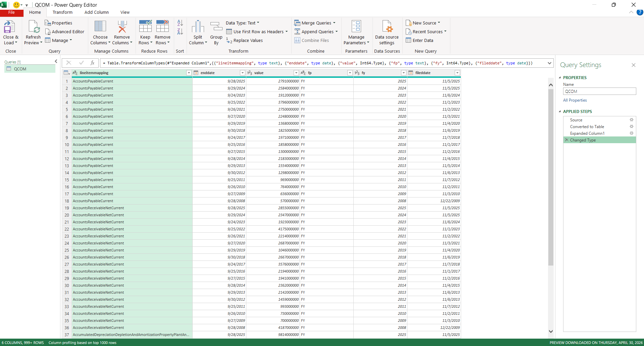The height and width of the screenshot is (346, 644).
Task: Open the File tab
Action: (12, 12)
